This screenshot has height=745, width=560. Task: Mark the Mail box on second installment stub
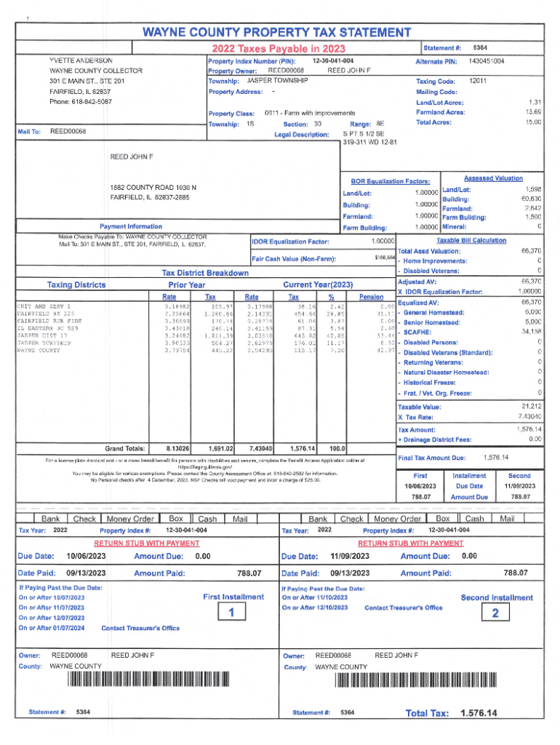coord(507,519)
